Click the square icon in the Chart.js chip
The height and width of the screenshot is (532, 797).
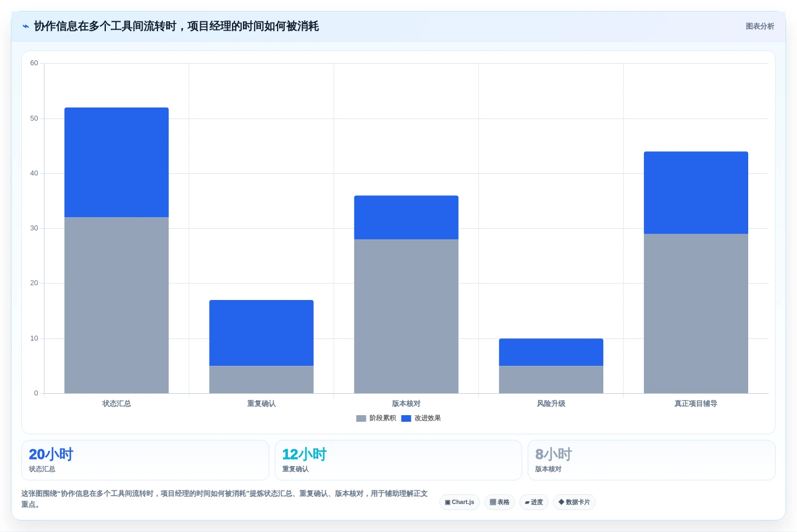click(x=448, y=502)
